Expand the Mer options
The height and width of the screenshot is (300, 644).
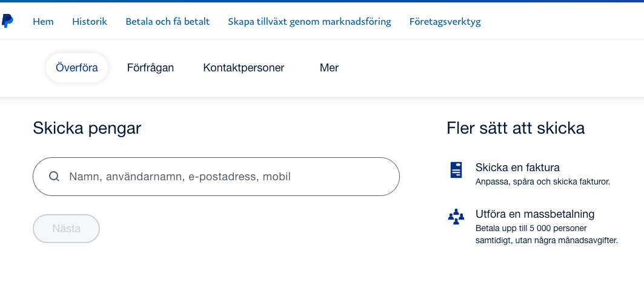(329, 68)
